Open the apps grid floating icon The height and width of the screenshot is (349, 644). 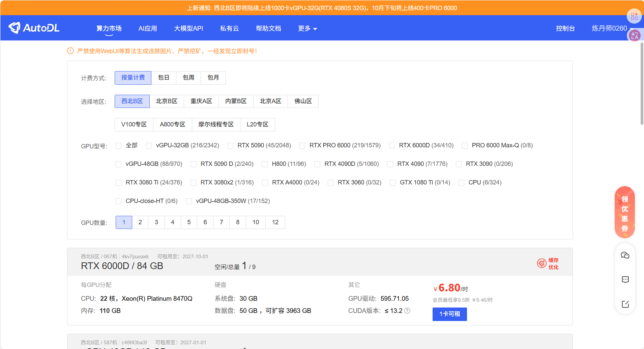point(634,16)
